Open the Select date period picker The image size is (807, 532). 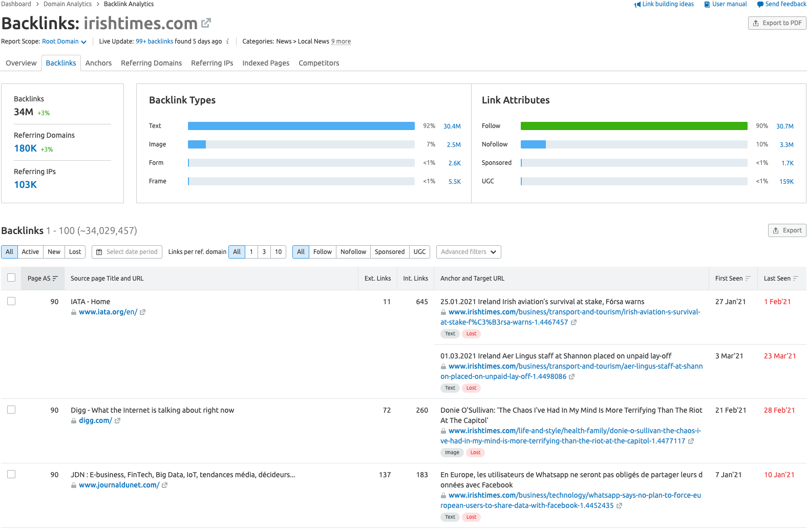click(x=127, y=252)
